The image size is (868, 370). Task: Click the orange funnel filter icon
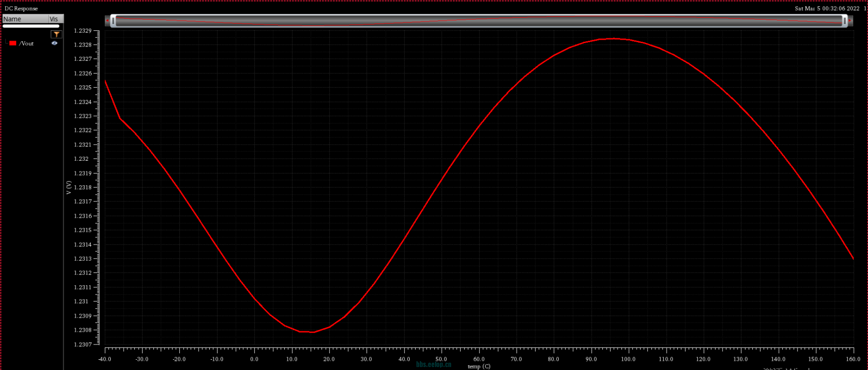click(57, 34)
